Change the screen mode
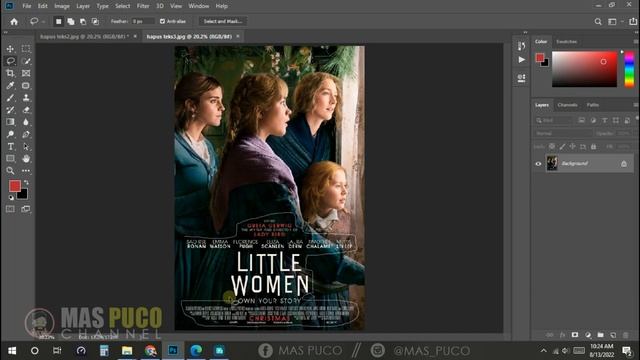The height and width of the screenshot is (360, 640). (26, 209)
